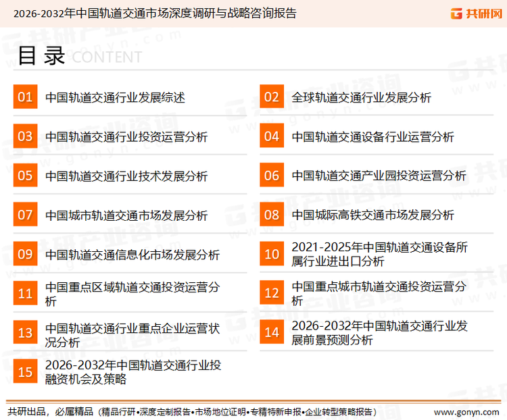
Task: Click the orange 10 number badge
Action: 272,254
